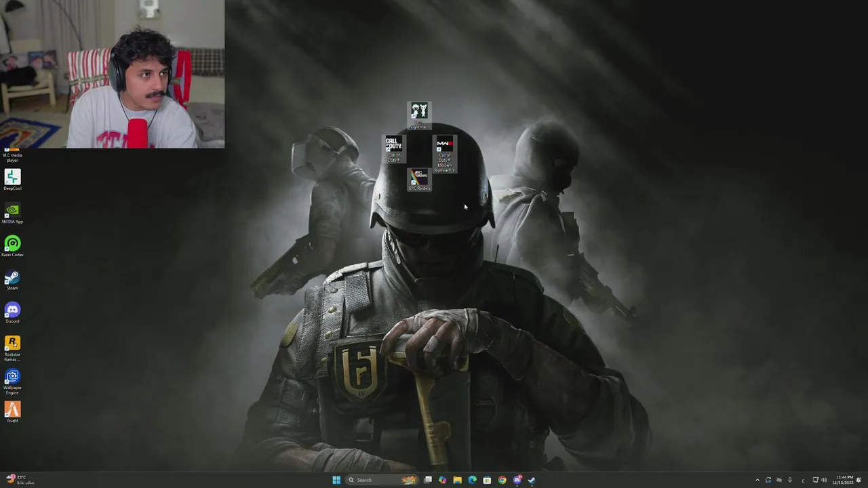Viewport: 868px width, 488px height.
Task: Click the taskbar Search box
Action: (382, 480)
